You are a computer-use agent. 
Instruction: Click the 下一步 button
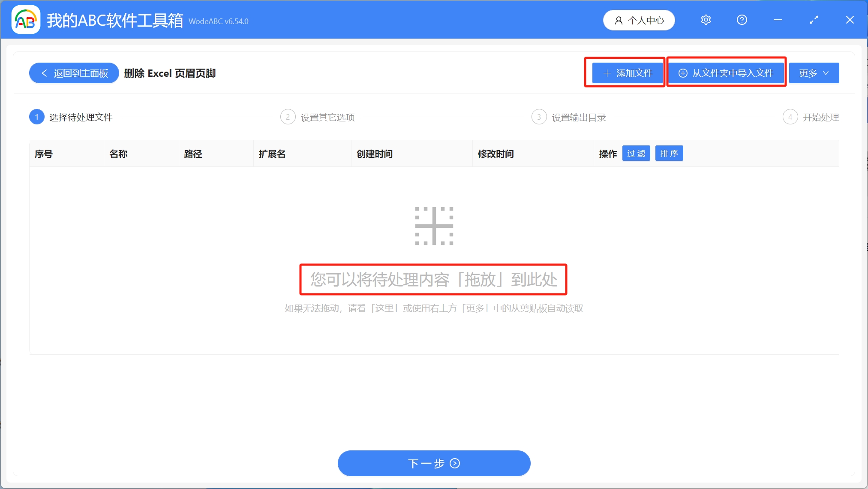434,463
